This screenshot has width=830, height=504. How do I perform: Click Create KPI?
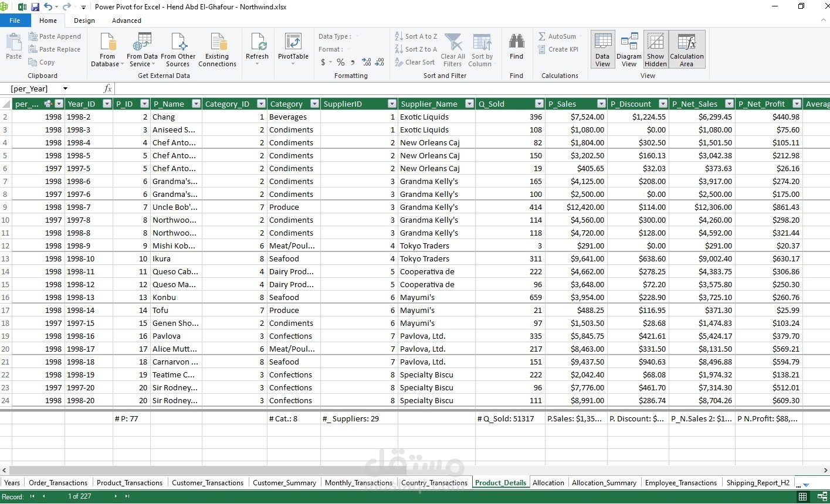[x=558, y=49]
